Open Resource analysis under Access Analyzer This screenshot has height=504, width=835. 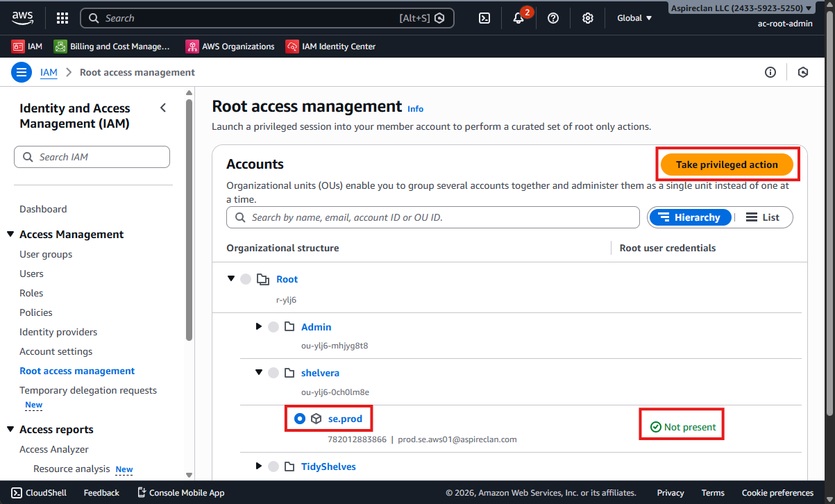tap(71, 469)
